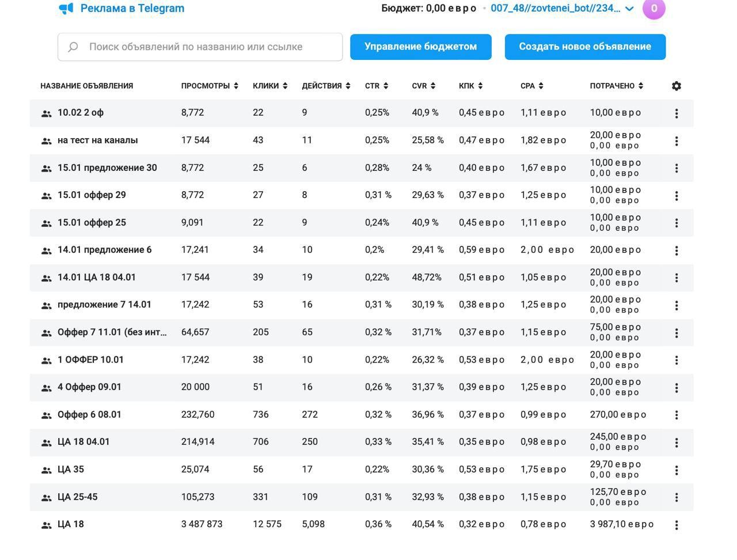Click the megaphone logo icon

(x=66, y=9)
